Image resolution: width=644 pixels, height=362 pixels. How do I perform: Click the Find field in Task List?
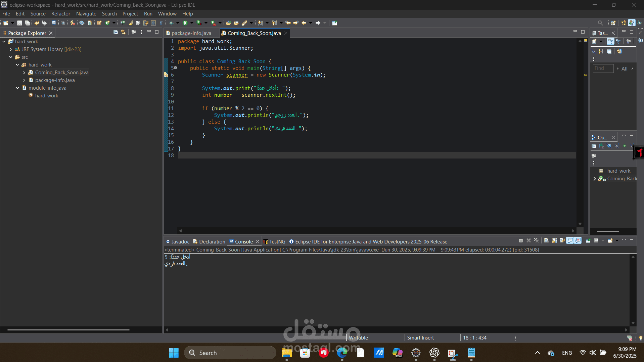(x=603, y=68)
